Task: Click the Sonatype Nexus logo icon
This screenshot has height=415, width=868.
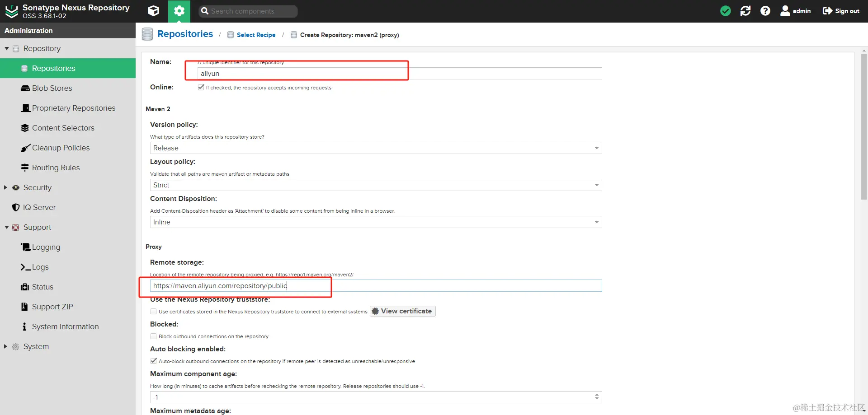Action: (x=11, y=11)
